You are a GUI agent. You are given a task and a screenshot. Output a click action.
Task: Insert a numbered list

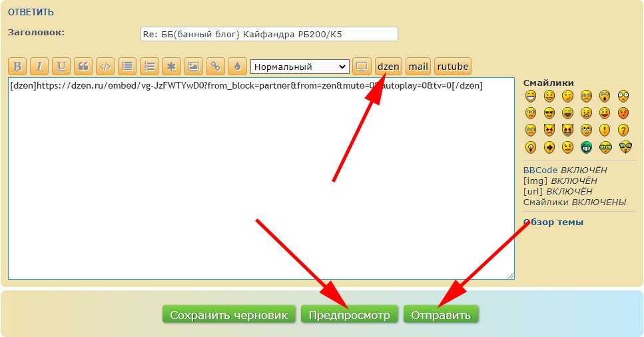pos(149,67)
